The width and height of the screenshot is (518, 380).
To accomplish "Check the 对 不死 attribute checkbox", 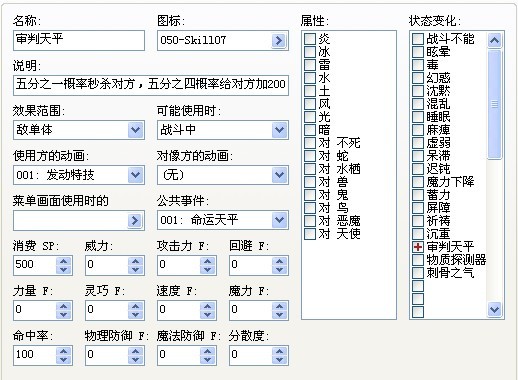I will [310, 143].
